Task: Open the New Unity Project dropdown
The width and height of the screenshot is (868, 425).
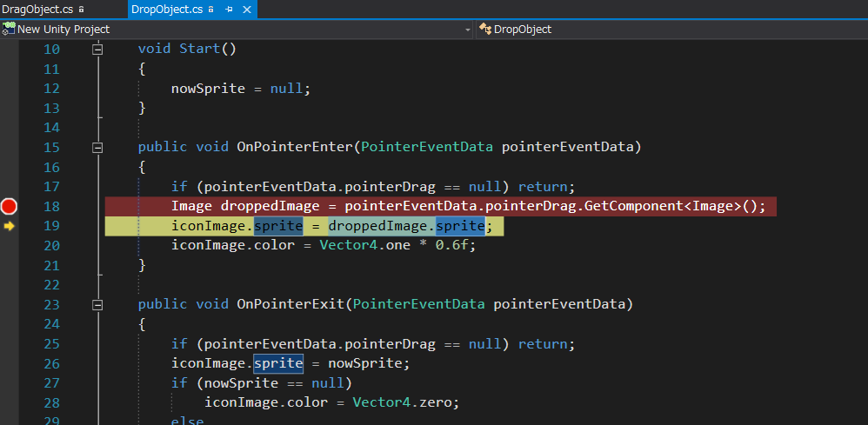Action: (x=467, y=30)
